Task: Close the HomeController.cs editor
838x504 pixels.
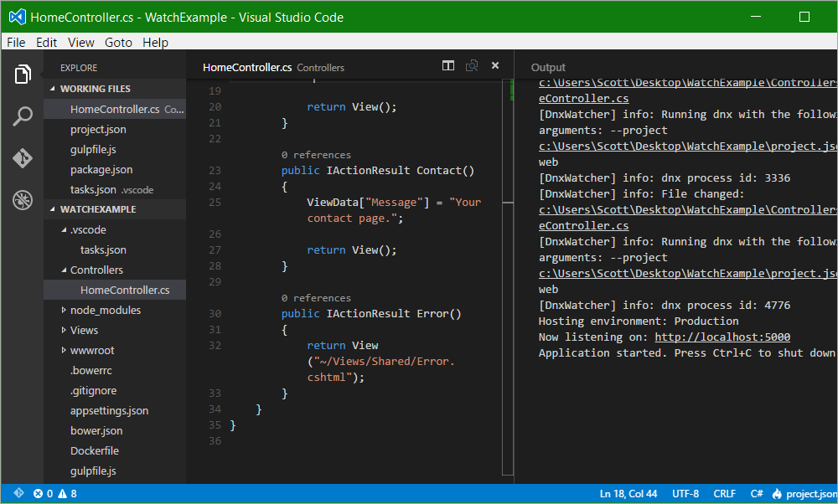Action: (x=495, y=65)
